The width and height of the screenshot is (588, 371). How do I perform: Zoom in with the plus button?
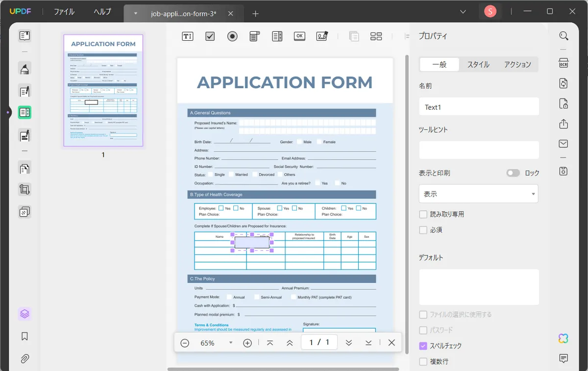click(247, 343)
